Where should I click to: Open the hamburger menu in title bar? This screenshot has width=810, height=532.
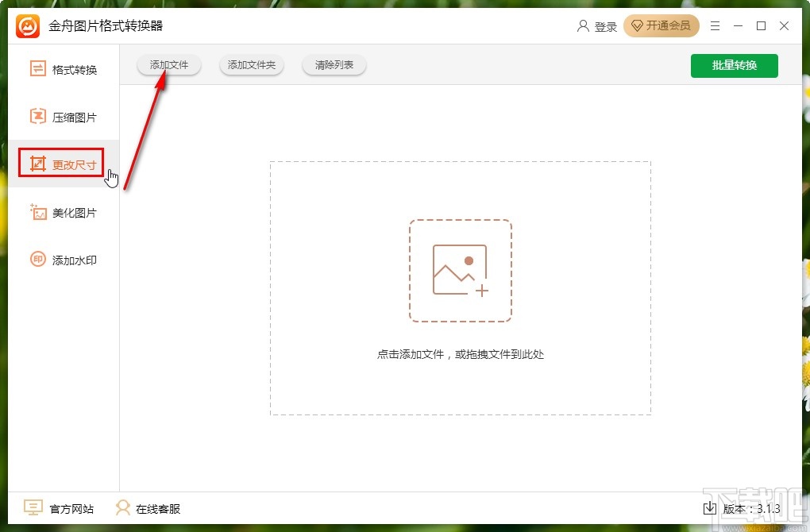pyautogui.click(x=714, y=25)
